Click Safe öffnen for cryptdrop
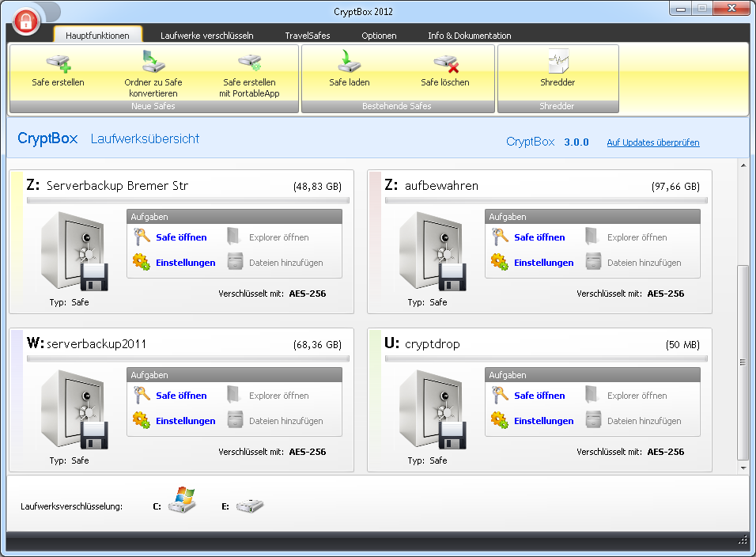Viewport: 756px width, 557px height. click(539, 396)
